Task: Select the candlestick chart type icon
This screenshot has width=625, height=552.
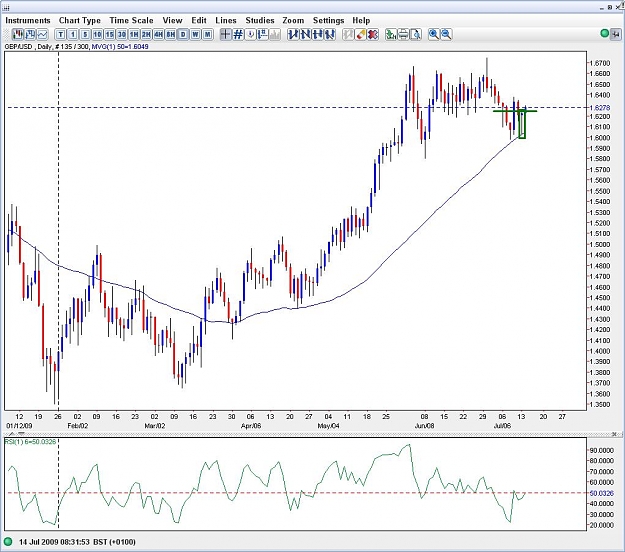Action: coord(18,34)
